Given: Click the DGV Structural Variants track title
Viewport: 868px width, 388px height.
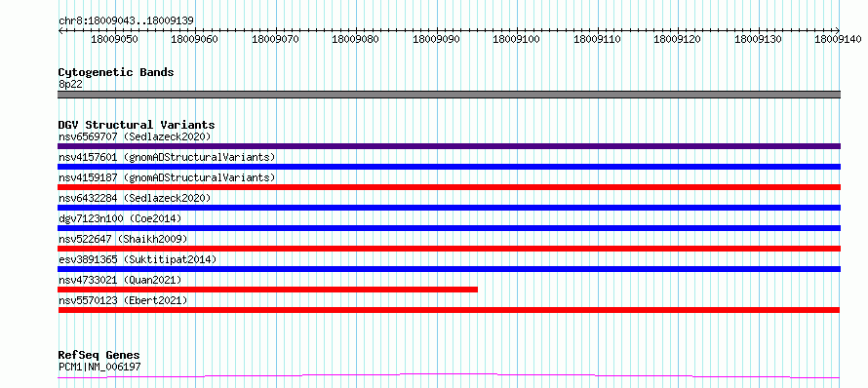Looking at the screenshot, I should pos(137,125).
